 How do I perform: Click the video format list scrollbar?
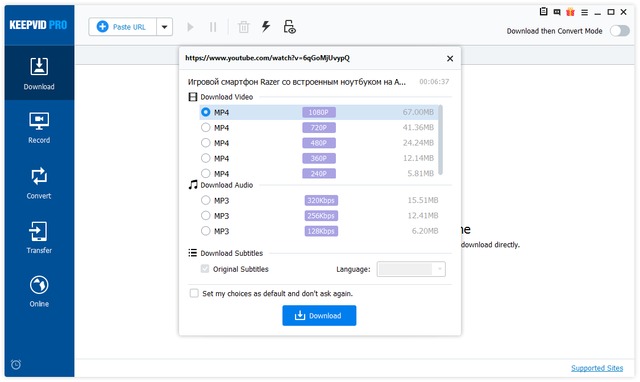point(440,140)
